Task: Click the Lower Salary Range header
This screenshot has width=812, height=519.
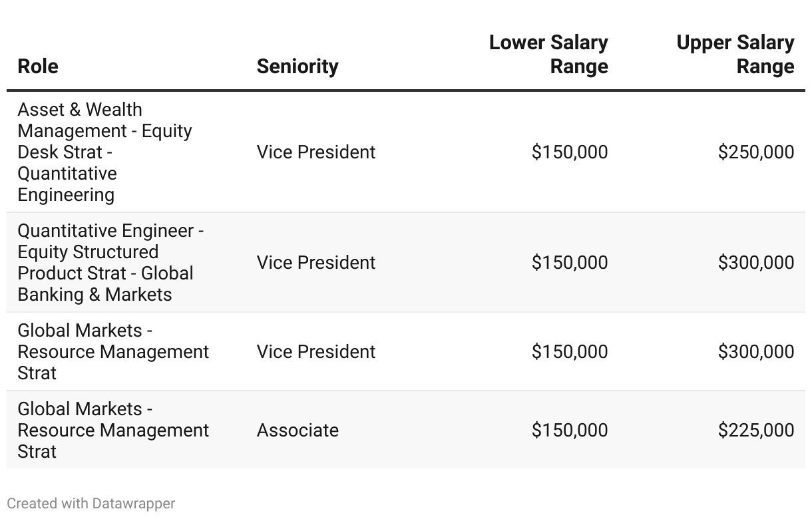Action: point(548,55)
